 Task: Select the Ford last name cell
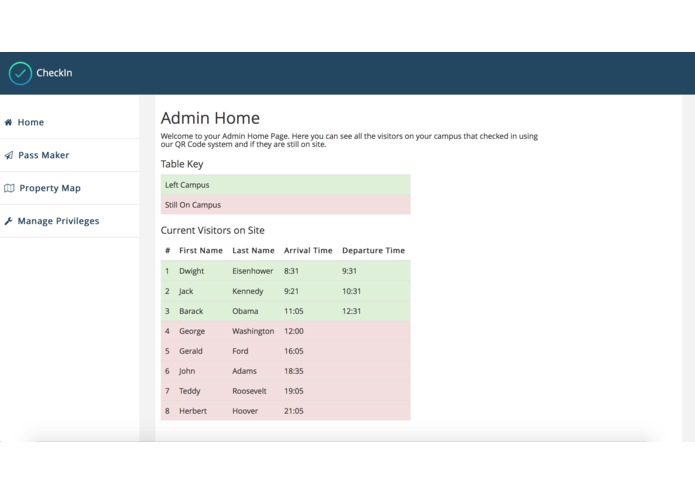[240, 351]
